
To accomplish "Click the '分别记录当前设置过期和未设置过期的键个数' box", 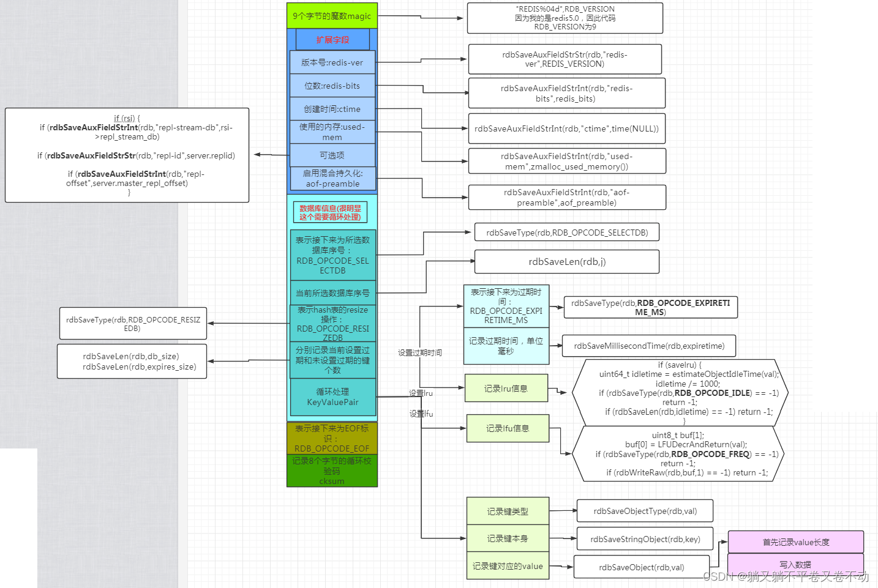I will [332, 360].
